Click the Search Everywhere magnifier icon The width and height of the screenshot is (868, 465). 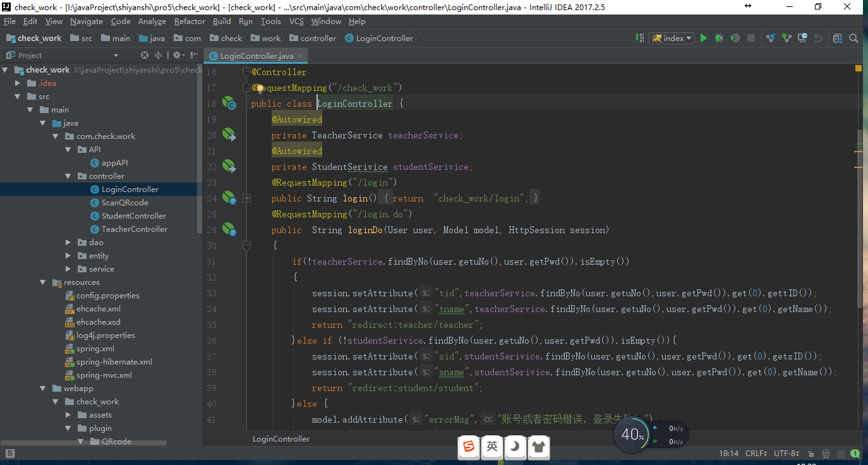click(853, 39)
